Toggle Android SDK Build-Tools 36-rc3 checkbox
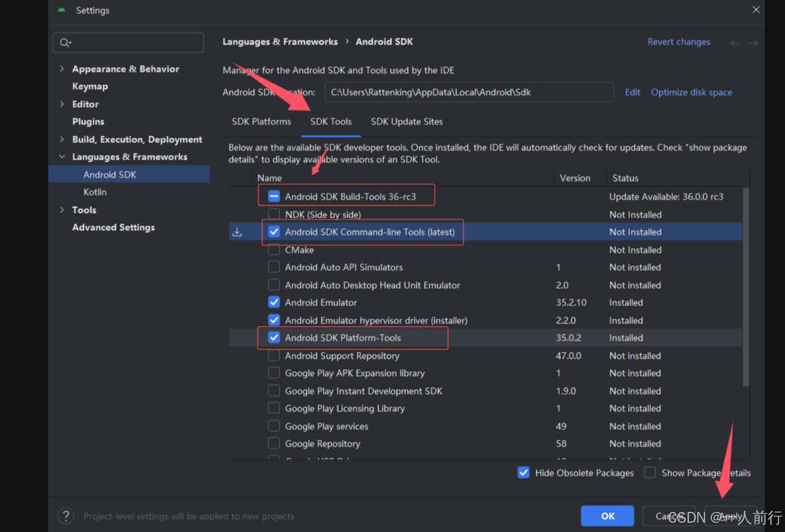 point(274,196)
